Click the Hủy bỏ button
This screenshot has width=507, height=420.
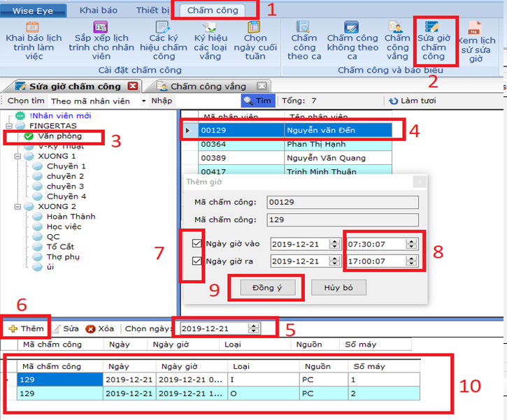[x=338, y=288]
